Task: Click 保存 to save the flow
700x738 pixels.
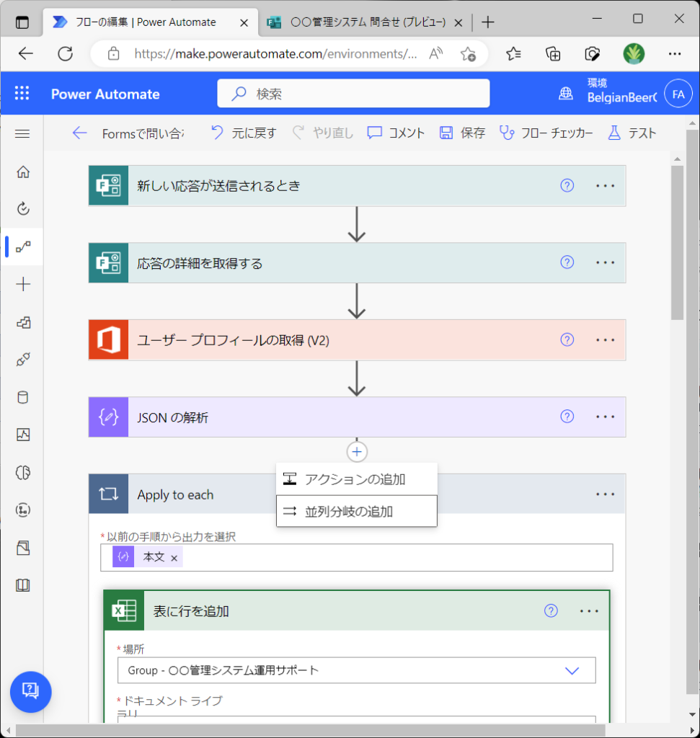Action: (462, 133)
